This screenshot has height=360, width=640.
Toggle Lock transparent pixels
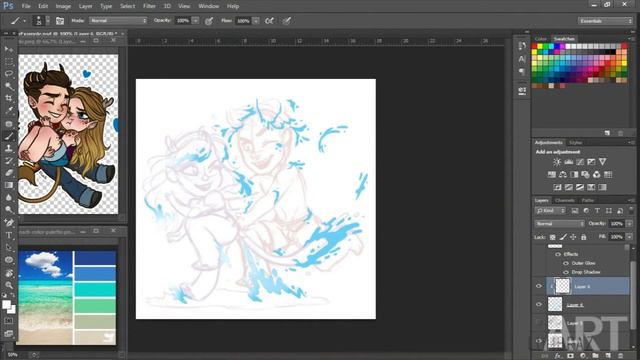553,237
